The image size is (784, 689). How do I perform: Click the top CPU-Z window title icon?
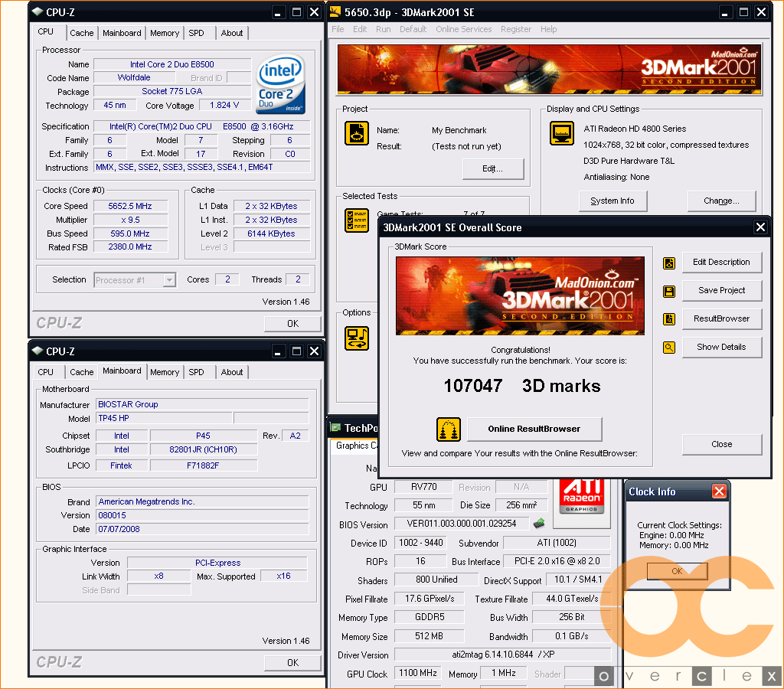click(x=38, y=11)
